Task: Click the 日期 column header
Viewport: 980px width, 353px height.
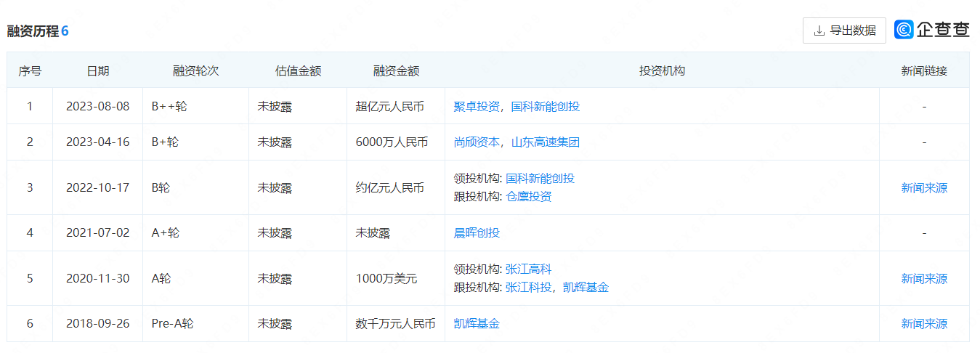Action: [98, 71]
